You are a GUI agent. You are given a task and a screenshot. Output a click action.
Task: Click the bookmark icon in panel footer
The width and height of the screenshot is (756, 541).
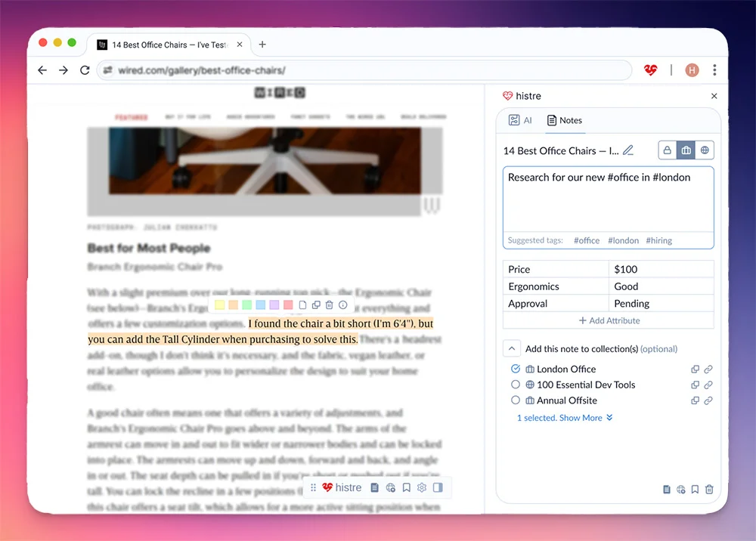tap(695, 490)
